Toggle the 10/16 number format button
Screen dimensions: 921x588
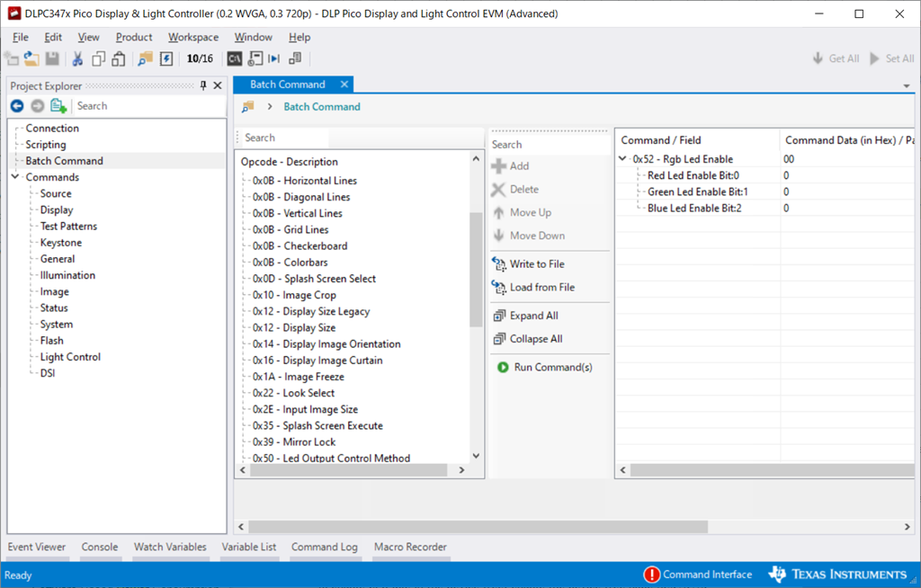click(x=200, y=58)
